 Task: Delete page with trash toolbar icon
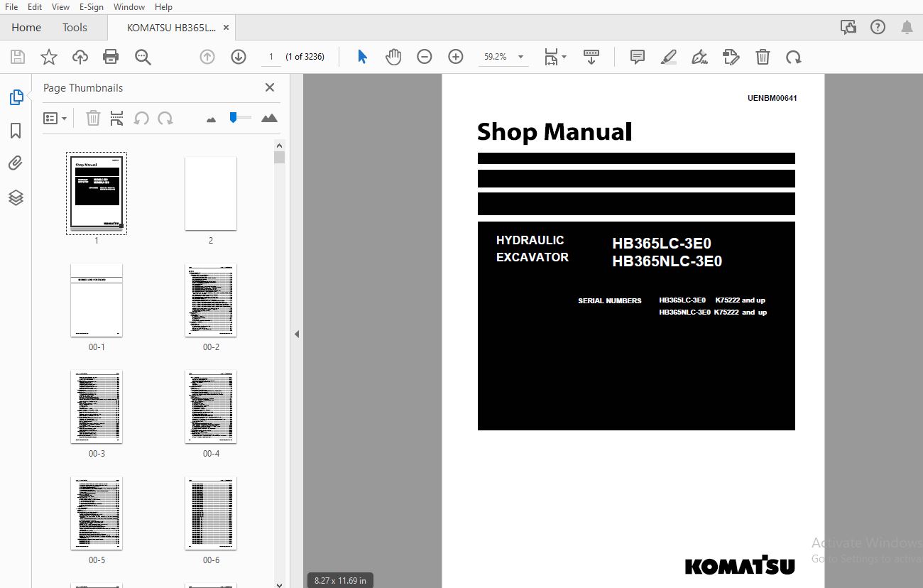[763, 57]
